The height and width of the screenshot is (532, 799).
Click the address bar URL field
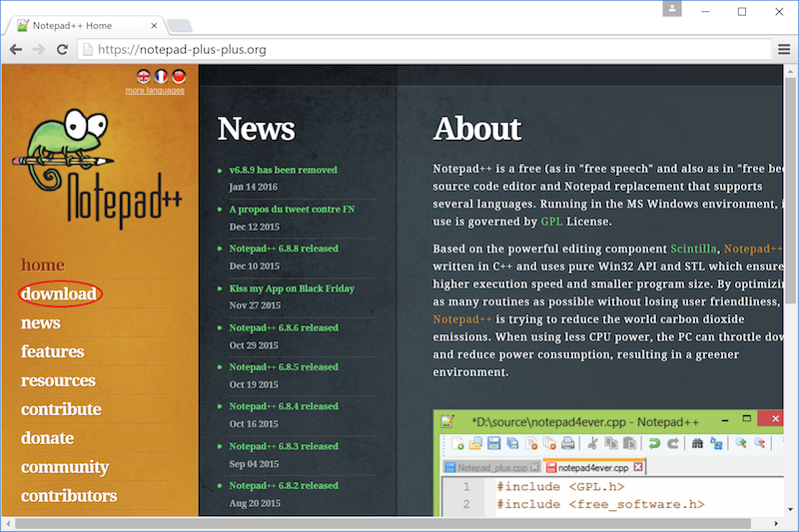(x=423, y=49)
